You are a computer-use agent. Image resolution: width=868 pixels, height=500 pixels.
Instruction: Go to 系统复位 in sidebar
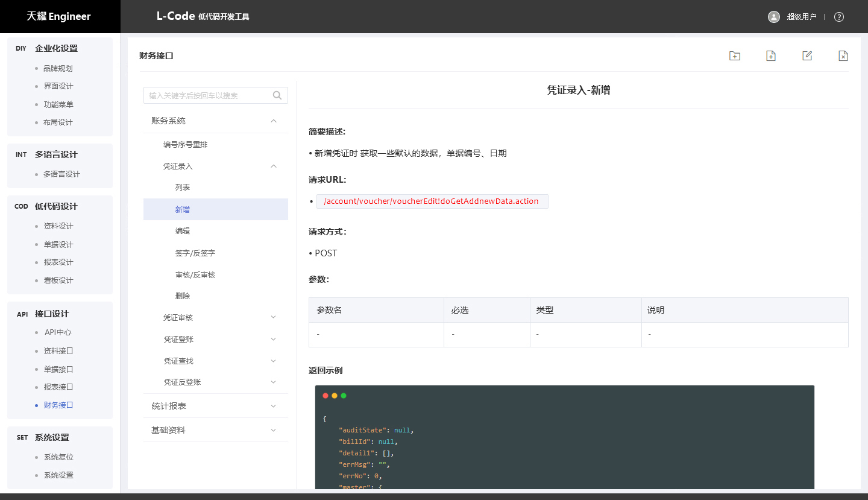(x=58, y=457)
